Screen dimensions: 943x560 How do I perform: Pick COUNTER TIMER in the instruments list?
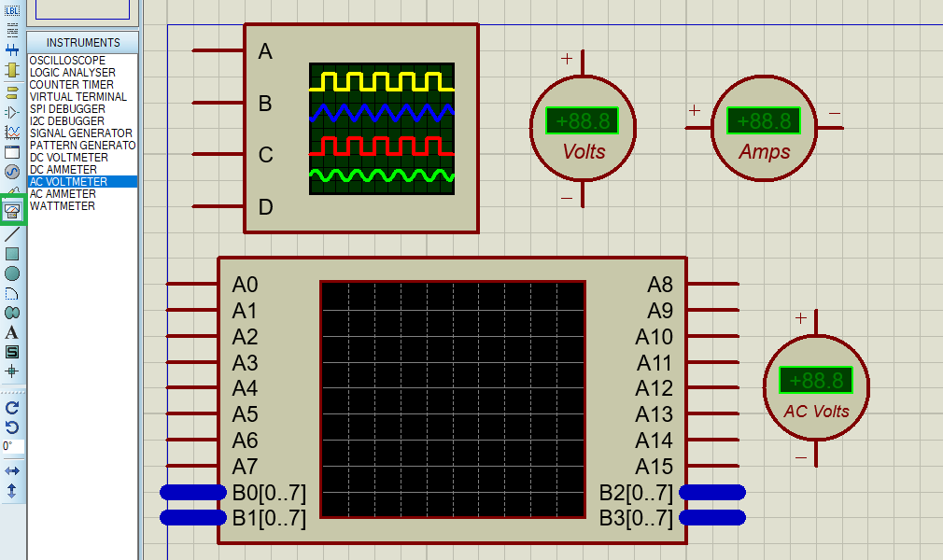[83, 85]
